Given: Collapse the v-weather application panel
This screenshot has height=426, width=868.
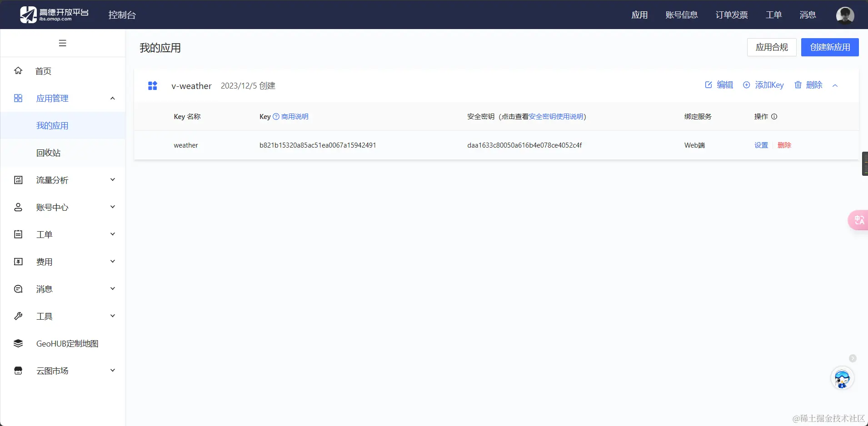Looking at the screenshot, I should pyautogui.click(x=835, y=85).
